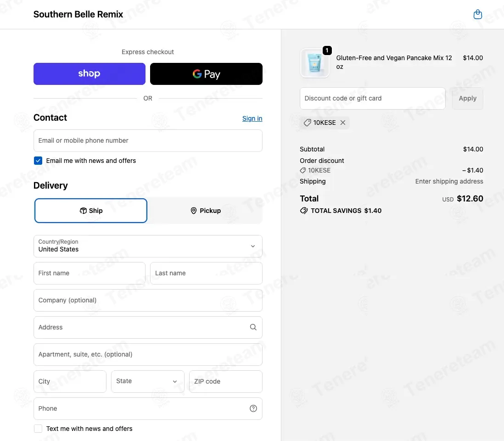Pay with Shop Pay express checkout
The image size is (504, 441).
click(90, 74)
